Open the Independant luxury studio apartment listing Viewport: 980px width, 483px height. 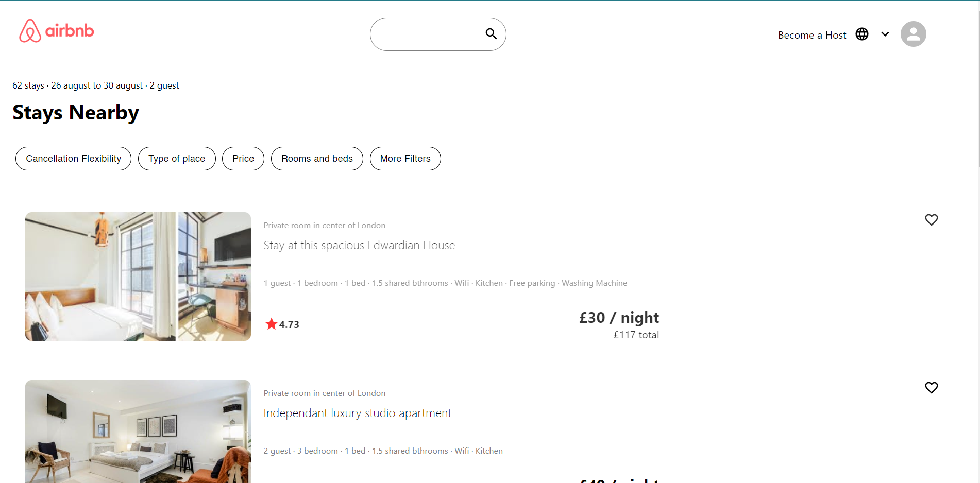coord(357,413)
